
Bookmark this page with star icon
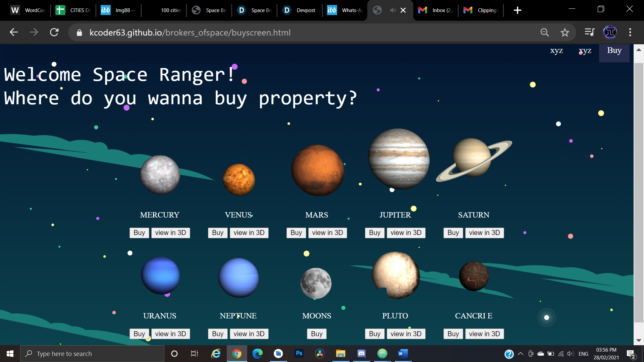(x=565, y=33)
